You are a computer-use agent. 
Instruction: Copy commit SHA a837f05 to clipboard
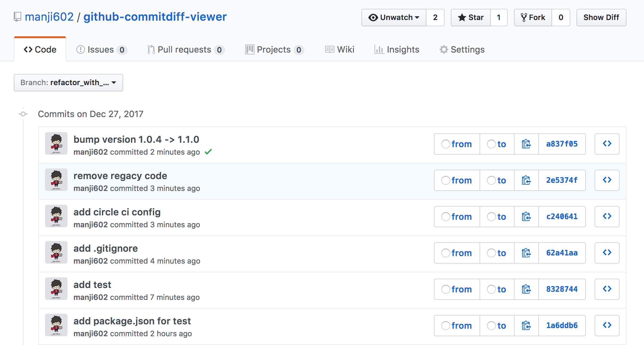[x=526, y=144]
